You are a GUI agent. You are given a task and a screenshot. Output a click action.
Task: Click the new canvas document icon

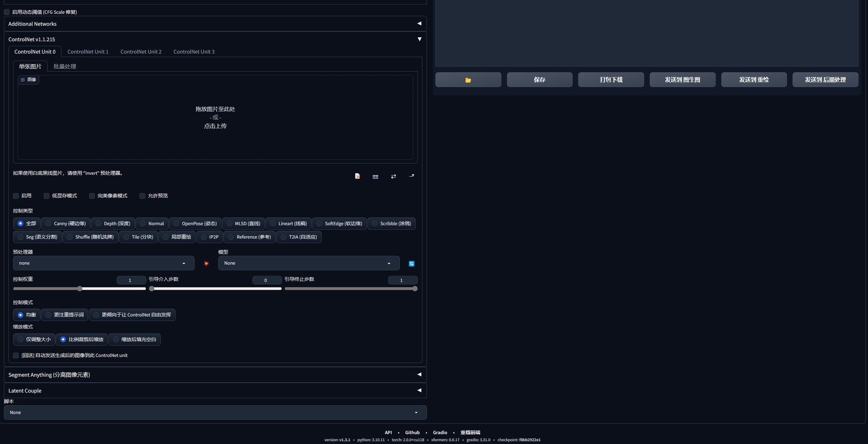pos(357,176)
